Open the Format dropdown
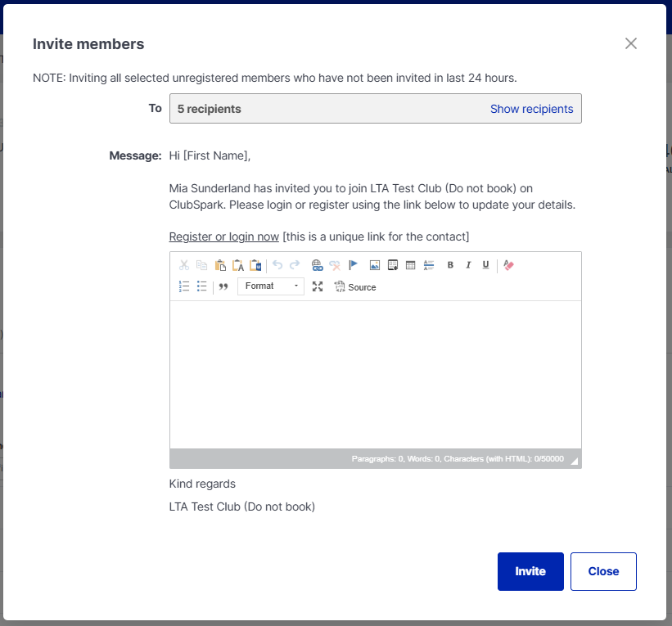The height and width of the screenshot is (626, 672). click(x=271, y=286)
